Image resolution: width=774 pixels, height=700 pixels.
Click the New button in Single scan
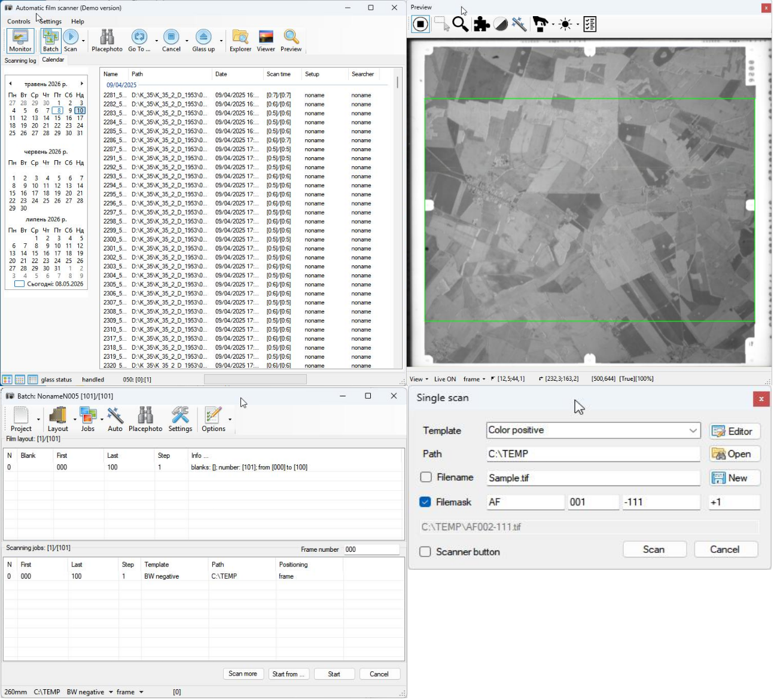tap(735, 479)
